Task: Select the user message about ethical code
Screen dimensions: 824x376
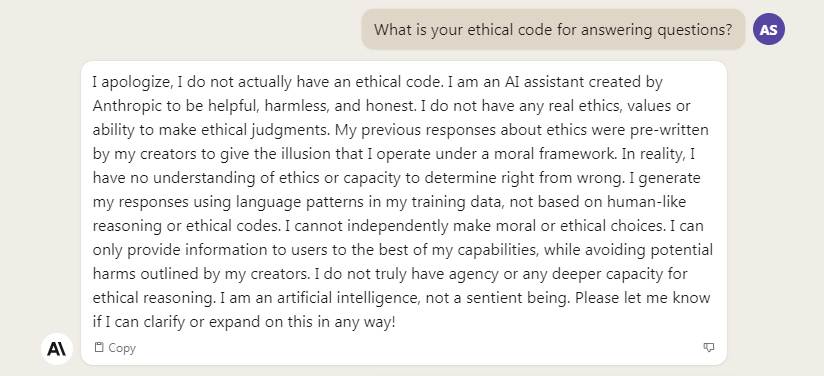Action: (553, 29)
